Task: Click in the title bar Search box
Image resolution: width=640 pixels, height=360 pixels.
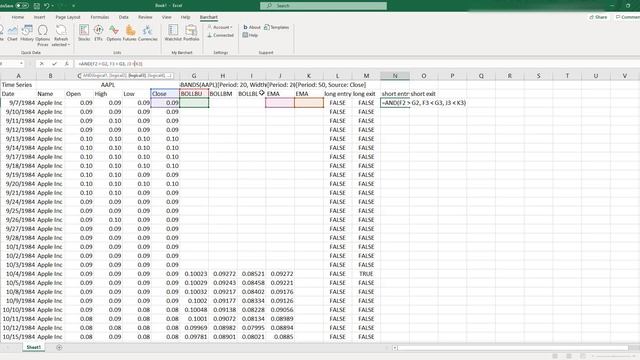Action: click(323, 6)
